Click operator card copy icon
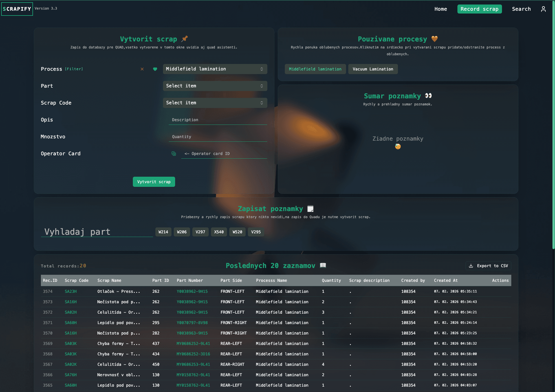 pyautogui.click(x=174, y=154)
